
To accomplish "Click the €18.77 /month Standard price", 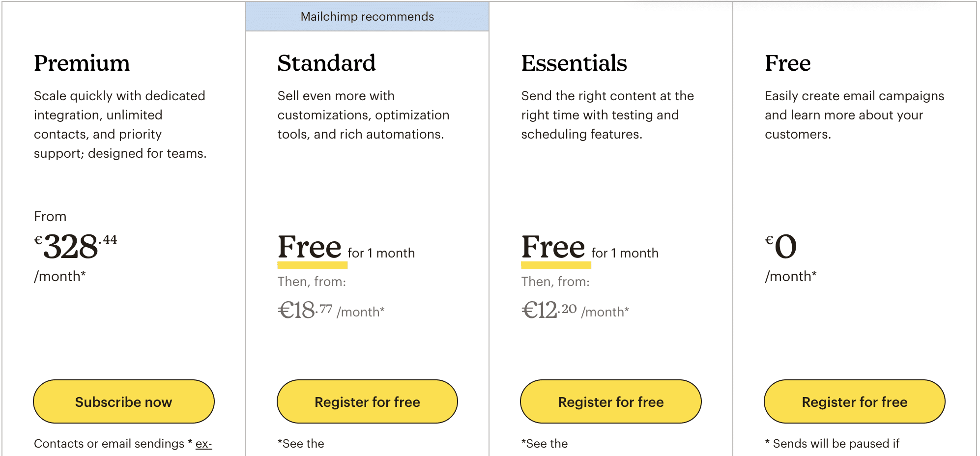I will coord(331,310).
